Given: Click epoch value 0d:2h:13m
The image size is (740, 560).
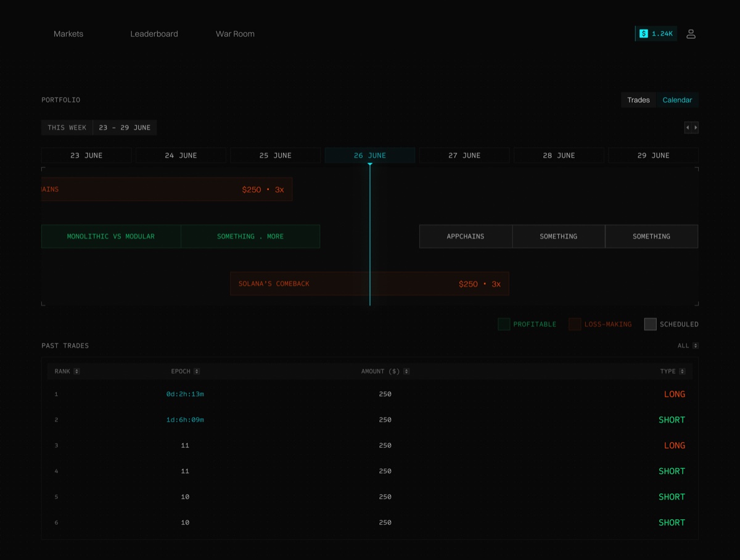Looking at the screenshot, I should pos(185,394).
